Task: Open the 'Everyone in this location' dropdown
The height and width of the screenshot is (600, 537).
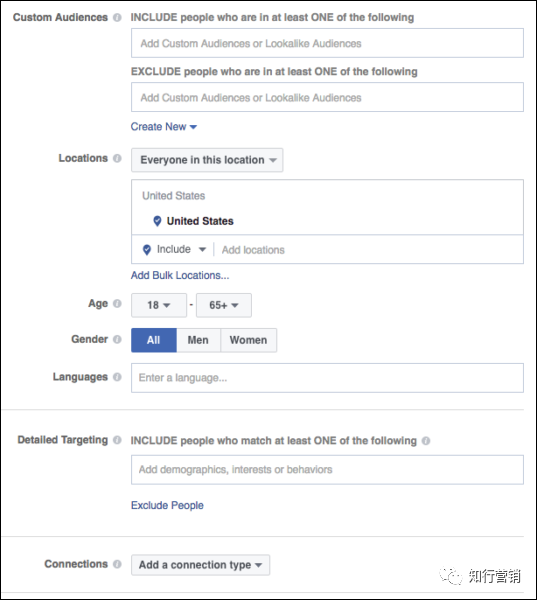Action: click(207, 160)
